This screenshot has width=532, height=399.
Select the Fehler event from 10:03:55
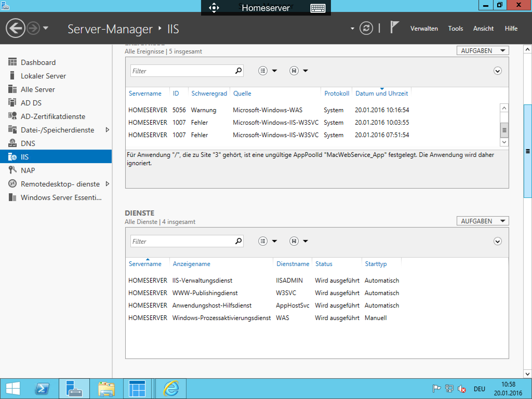click(x=313, y=123)
